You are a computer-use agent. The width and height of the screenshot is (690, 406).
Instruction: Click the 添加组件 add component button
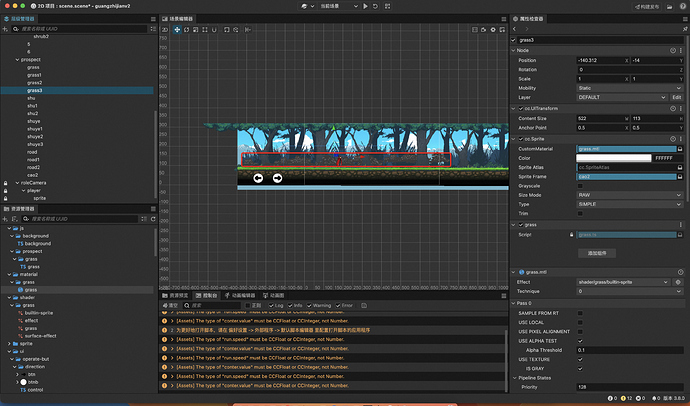tap(597, 254)
